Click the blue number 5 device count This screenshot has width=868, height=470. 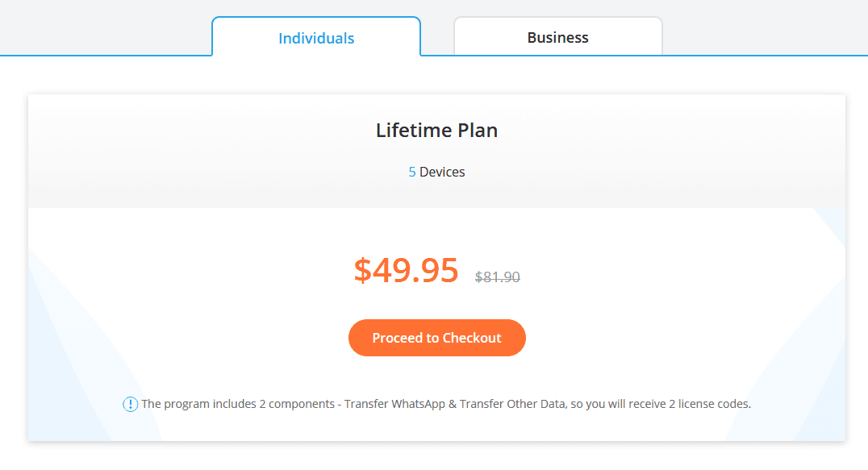tap(412, 172)
